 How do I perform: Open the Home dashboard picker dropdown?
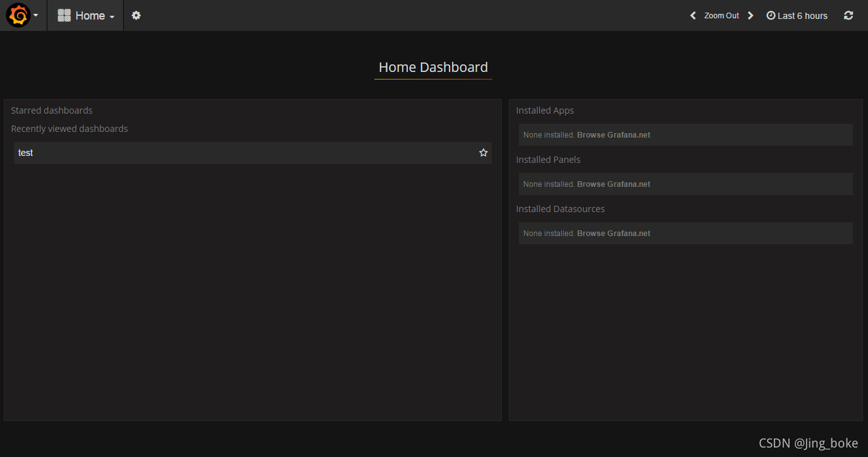pyautogui.click(x=86, y=15)
